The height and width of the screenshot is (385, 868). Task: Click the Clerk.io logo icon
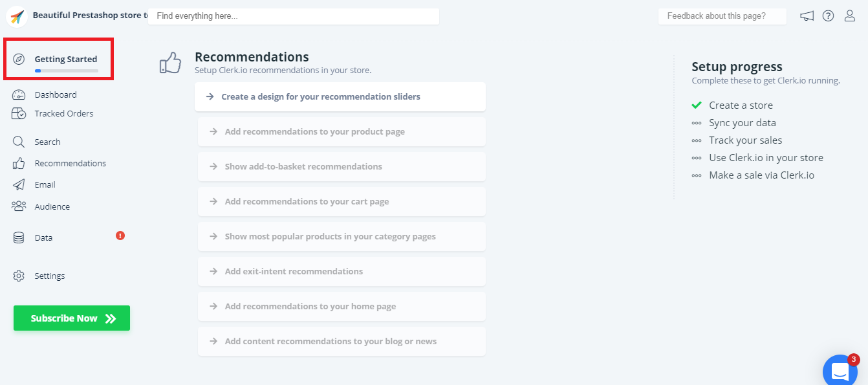pyautogui.click(x=17, y=16)
